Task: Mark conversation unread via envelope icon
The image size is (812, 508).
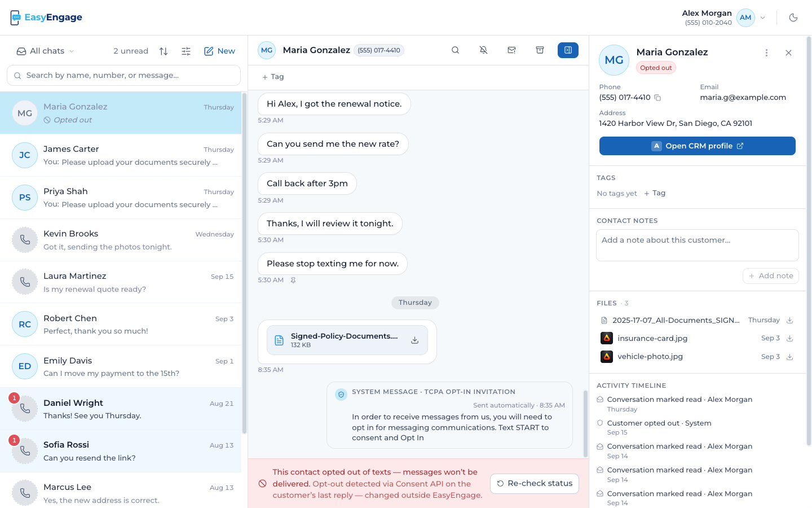Action: 511,50
